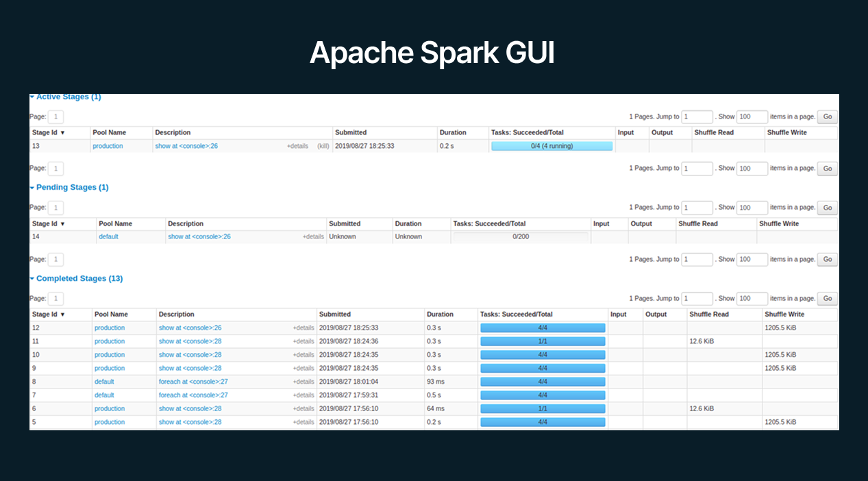Expand +details for active stage 13
The width and height of the screenshot is (868, 481).
(297, 146)
